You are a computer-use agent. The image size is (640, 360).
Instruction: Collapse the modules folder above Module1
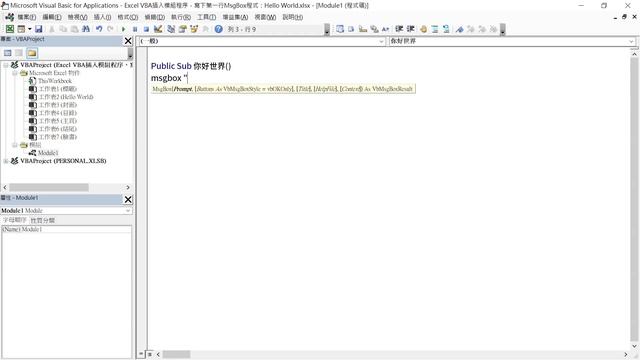[x=15, y=145]
